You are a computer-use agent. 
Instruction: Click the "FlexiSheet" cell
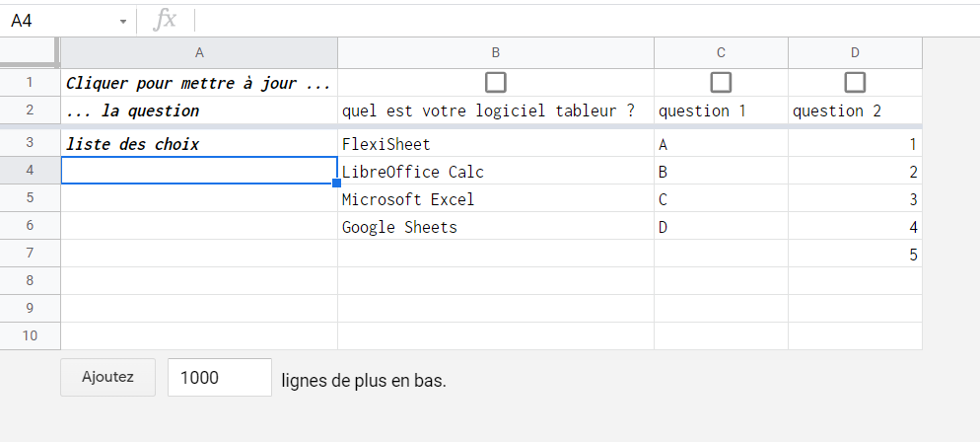[495, 144]
